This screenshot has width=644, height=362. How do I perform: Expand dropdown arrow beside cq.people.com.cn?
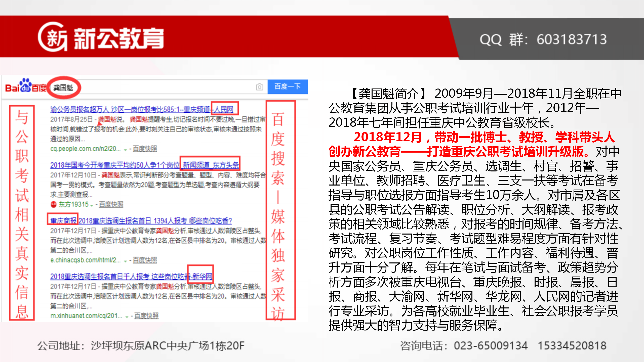pos(125,150)
